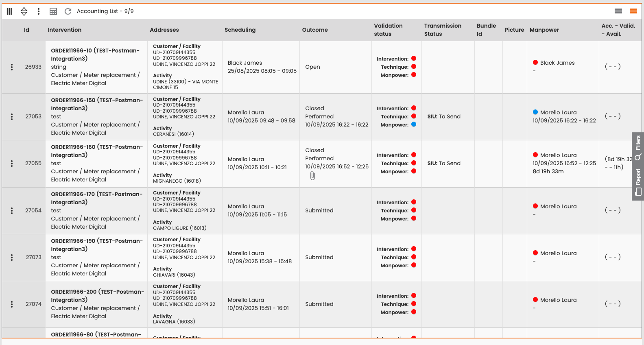
Task: Click activity address MIGNANEGO (16018)
Action: point(177,181)
